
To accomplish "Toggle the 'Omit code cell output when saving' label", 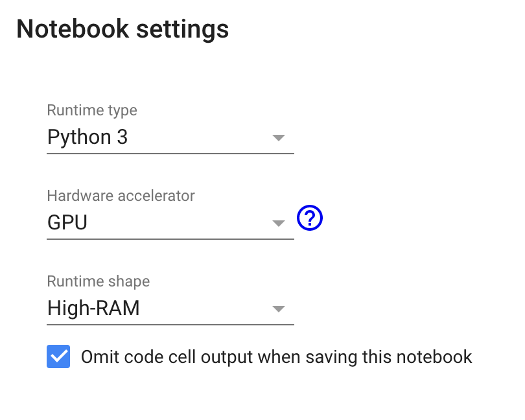I will click(277, 357).
